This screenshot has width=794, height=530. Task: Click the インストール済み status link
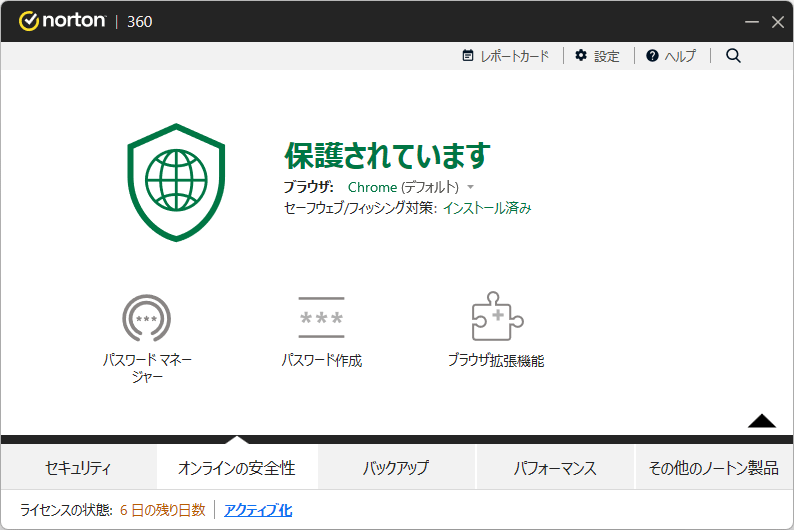tap(487, 208)
